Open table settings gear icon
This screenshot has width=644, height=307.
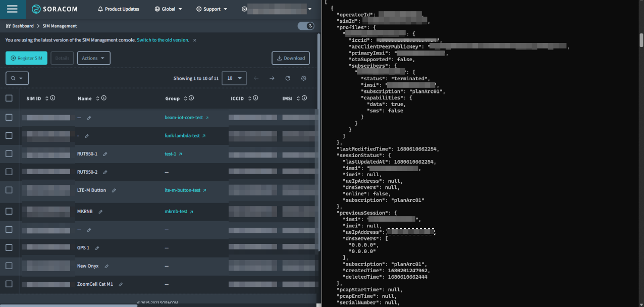point(303,78)
